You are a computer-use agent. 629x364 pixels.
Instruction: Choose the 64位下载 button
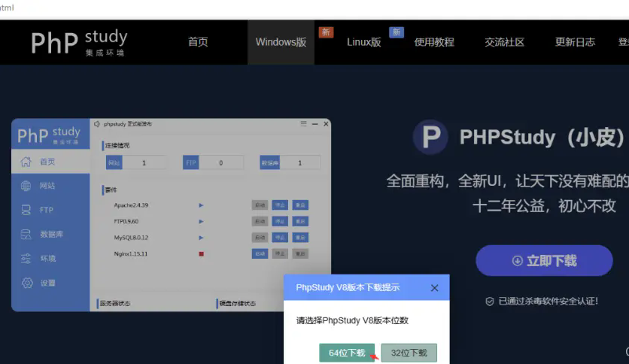point(347,353)
